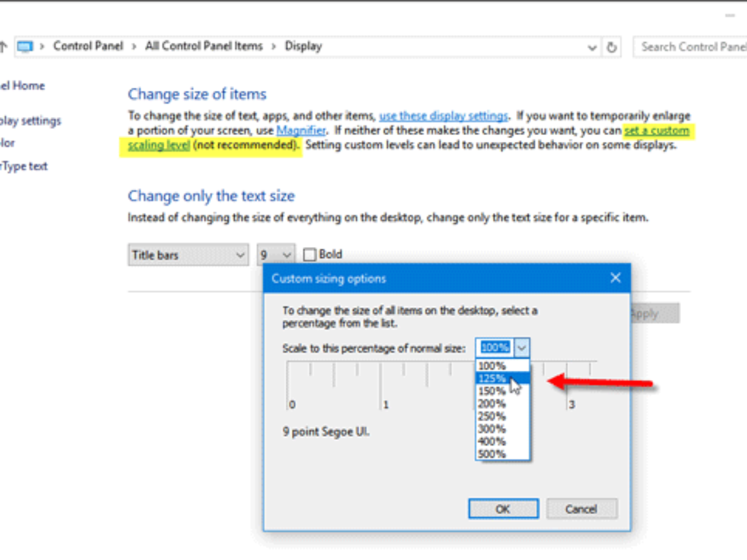
Task: Open the display settings sidebar link
Action: [x=31, y=121]
